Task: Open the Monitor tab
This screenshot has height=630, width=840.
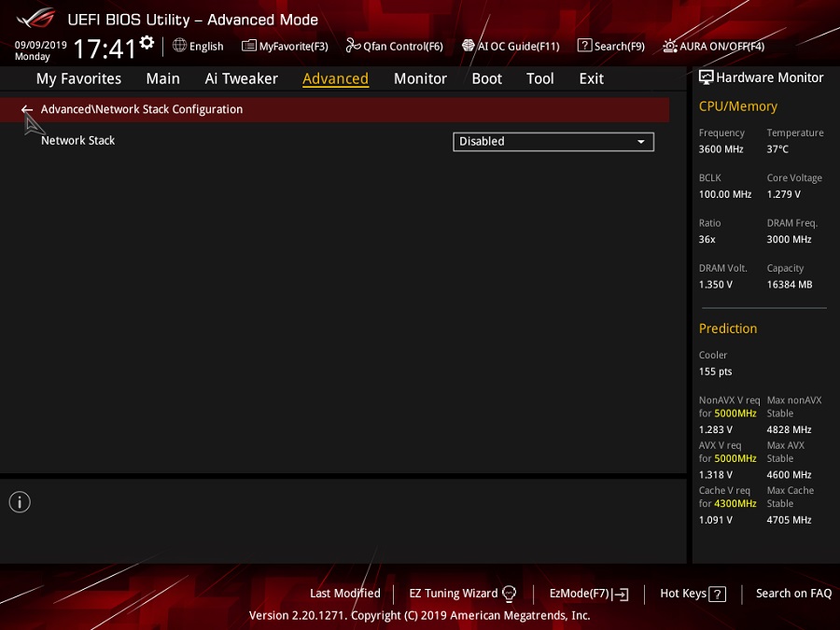Action: click(x=420, y=78)
